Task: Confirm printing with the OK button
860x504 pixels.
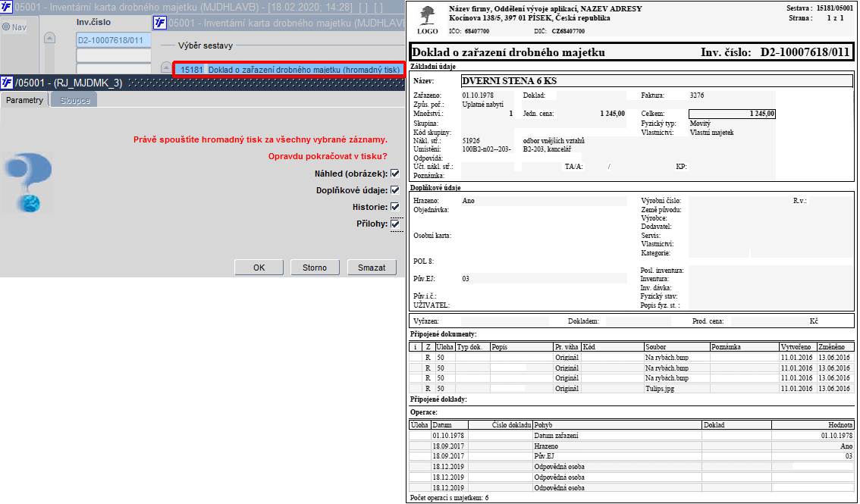Action: (259, 268)
